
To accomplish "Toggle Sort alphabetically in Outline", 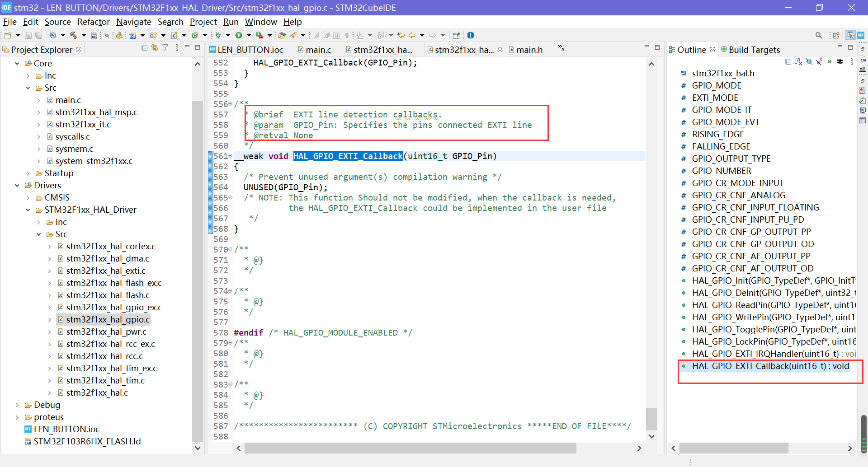I will (x=798, y=62).
